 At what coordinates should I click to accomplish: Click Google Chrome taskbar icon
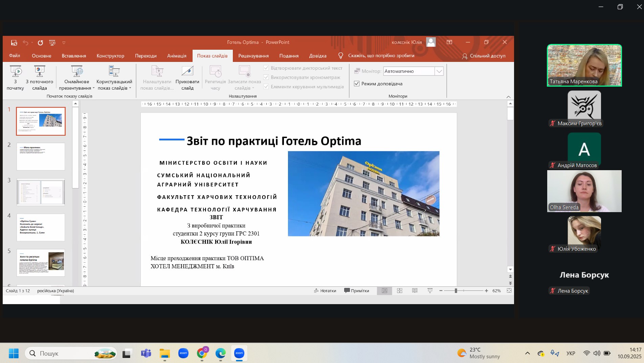coord(202,353)
